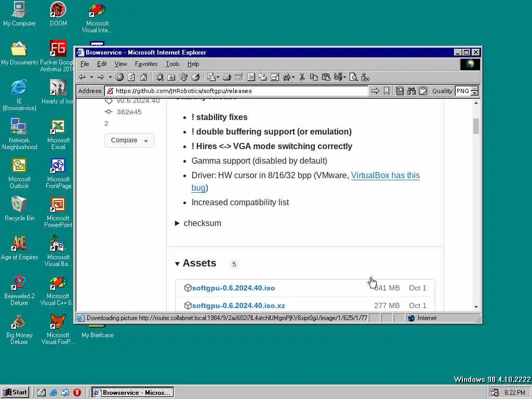Click the clipboard icon left of Quality
Screen dimensions: 532x399
423,91
